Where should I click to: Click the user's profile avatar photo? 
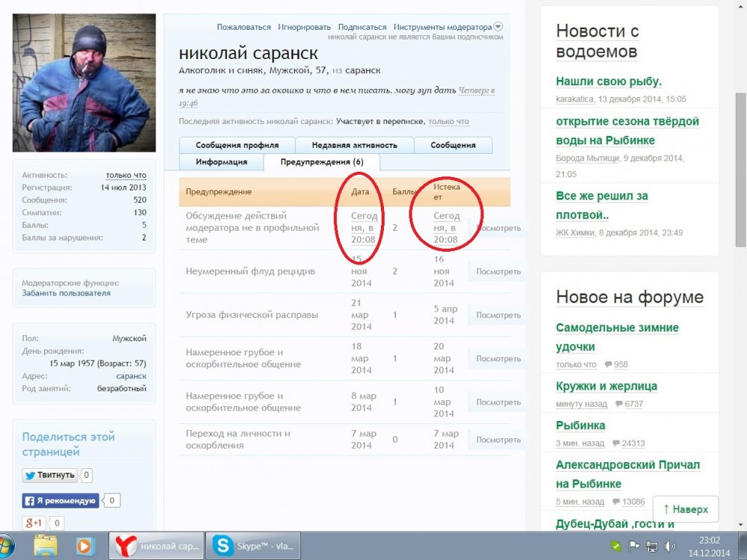point(84,82)
